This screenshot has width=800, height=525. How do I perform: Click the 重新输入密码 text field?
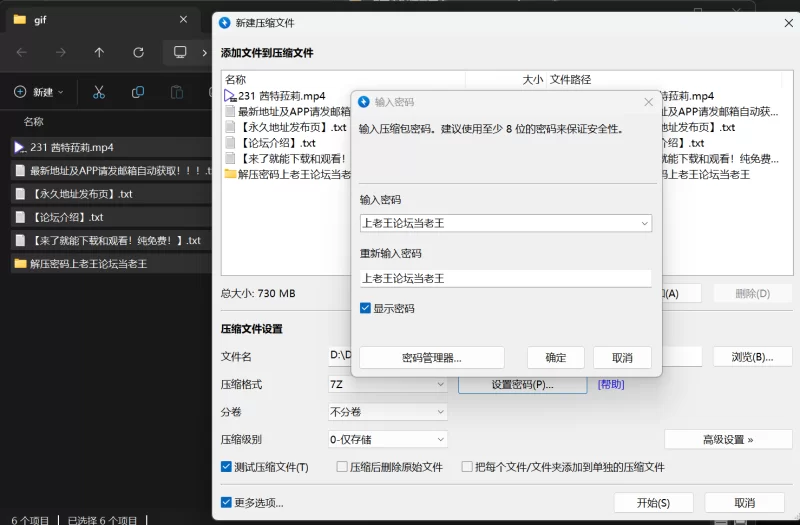[505, 278]
